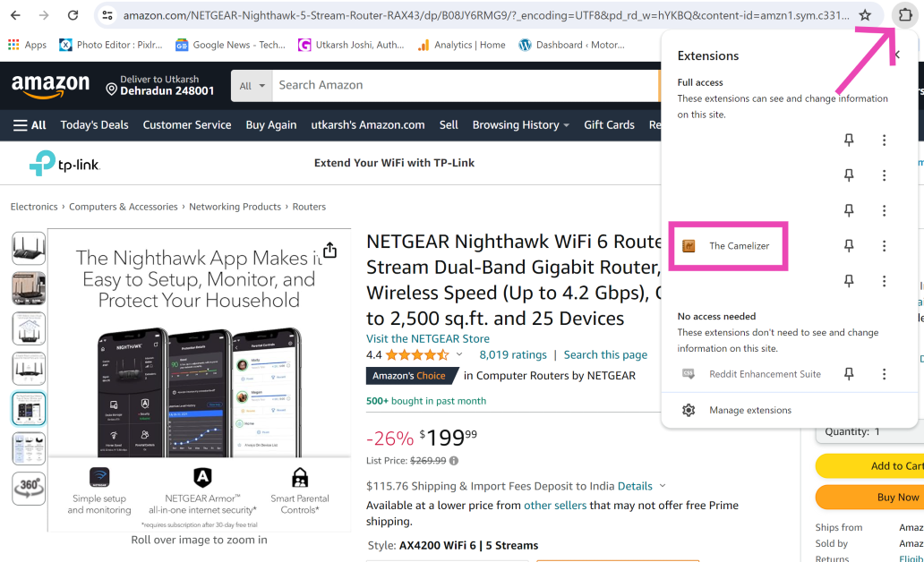This screenshot has width=924, height=562.
Task: Open The Camelizer extension
Action: (738, 246)
